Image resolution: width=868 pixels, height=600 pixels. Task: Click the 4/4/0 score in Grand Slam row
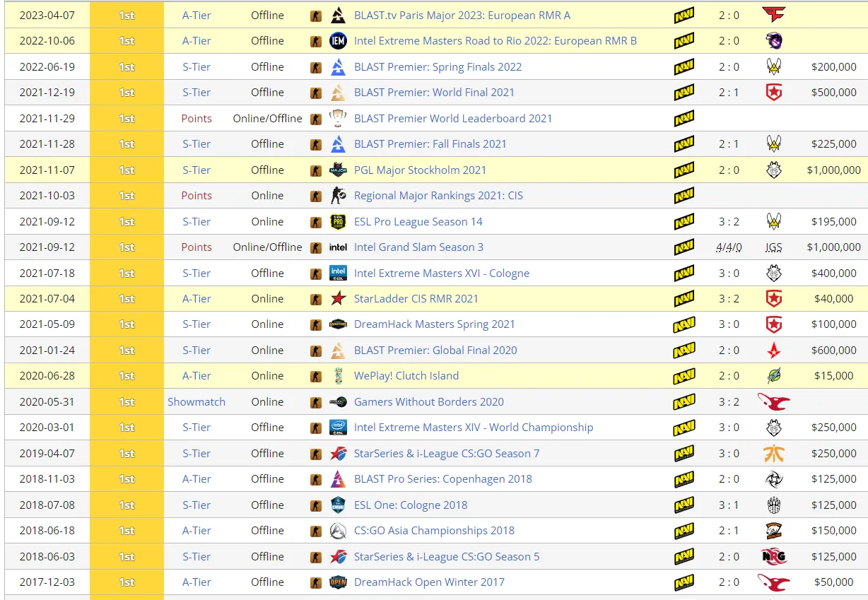tap(729, 247)
